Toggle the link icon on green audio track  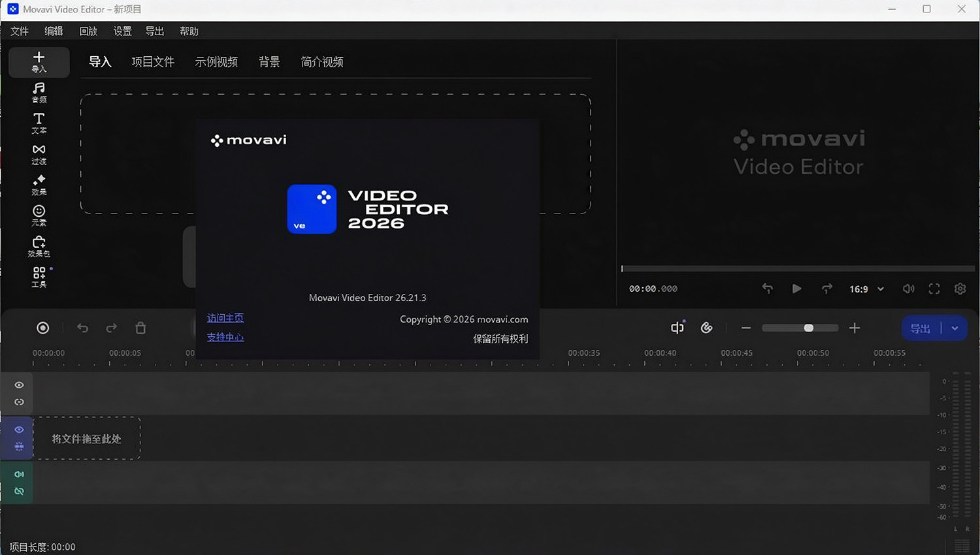pos(19,491)
